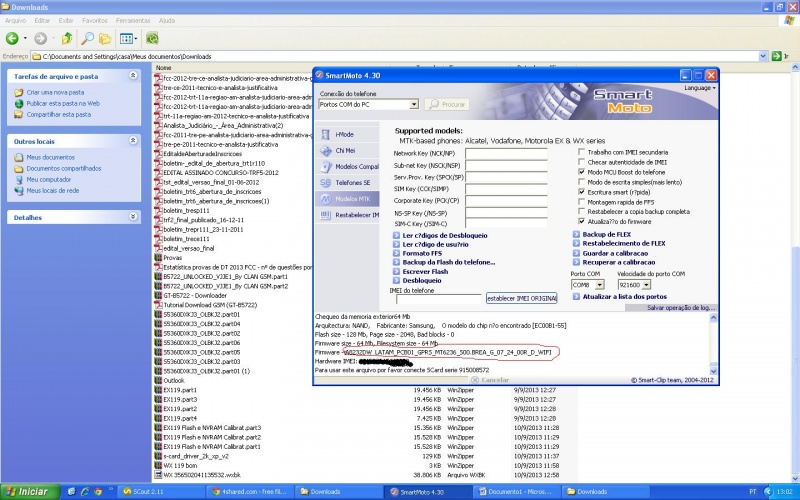The height and width of the screenshot is (500, 800).
Task: Click Recuperar a calibracao arrow icon
Action: [576, 262]
